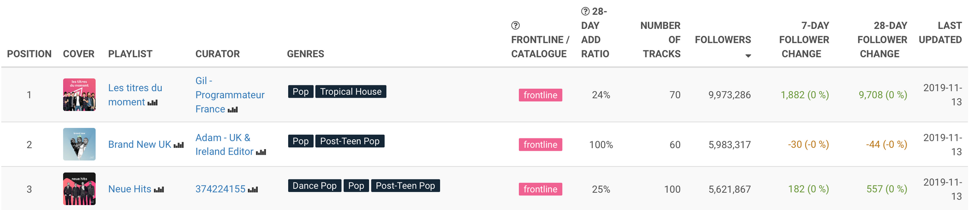This screenshot has height=210, width=980.
Task: Open curator Adam - UK & Ireland Editor
Action: click(224, 145)
